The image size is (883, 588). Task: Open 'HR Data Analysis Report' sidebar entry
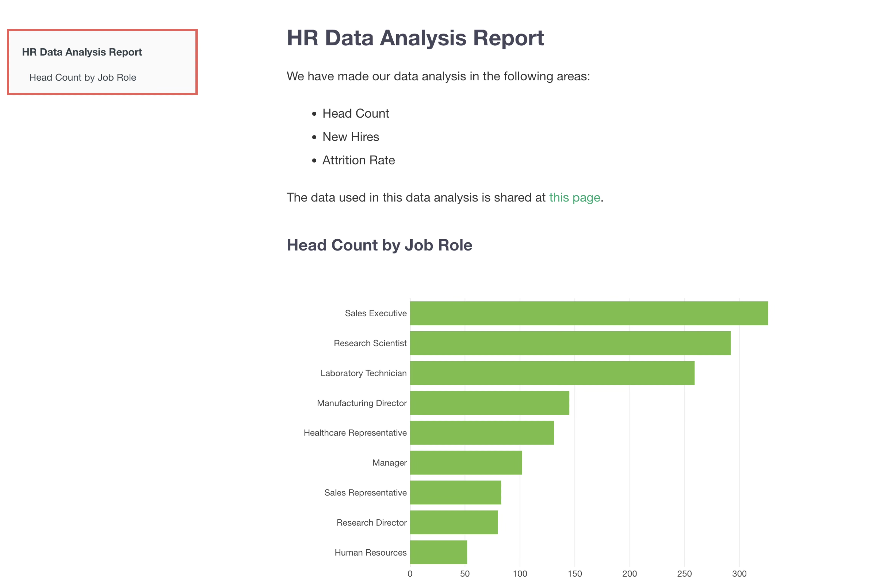tap(82, 52)
